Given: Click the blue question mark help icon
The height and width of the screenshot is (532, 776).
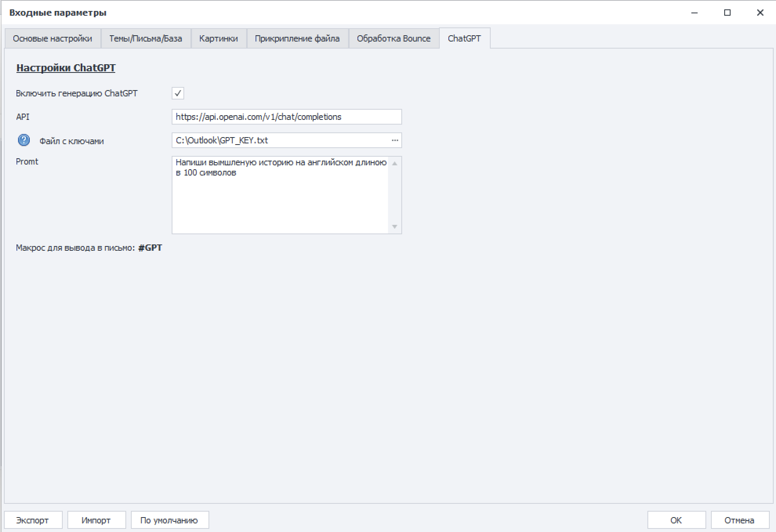Looking at the screenshot, I should [24, 140].
